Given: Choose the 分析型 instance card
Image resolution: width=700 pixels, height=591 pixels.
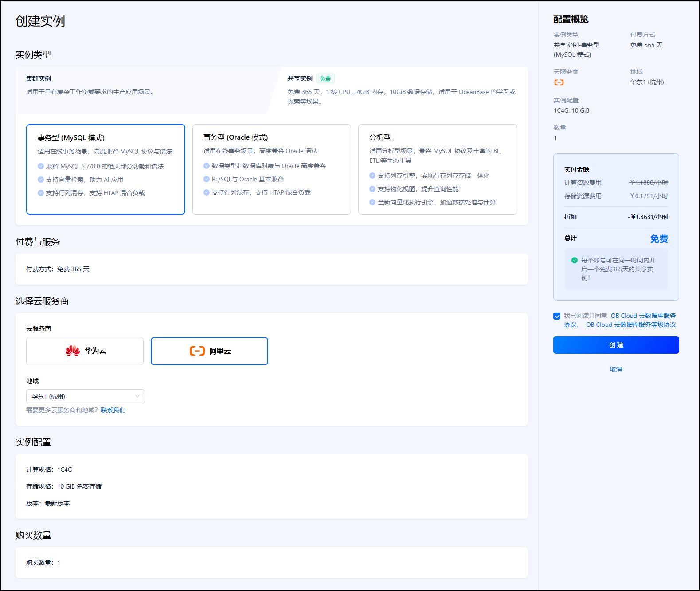Looking at the screenshot, I should coord(438,169).
